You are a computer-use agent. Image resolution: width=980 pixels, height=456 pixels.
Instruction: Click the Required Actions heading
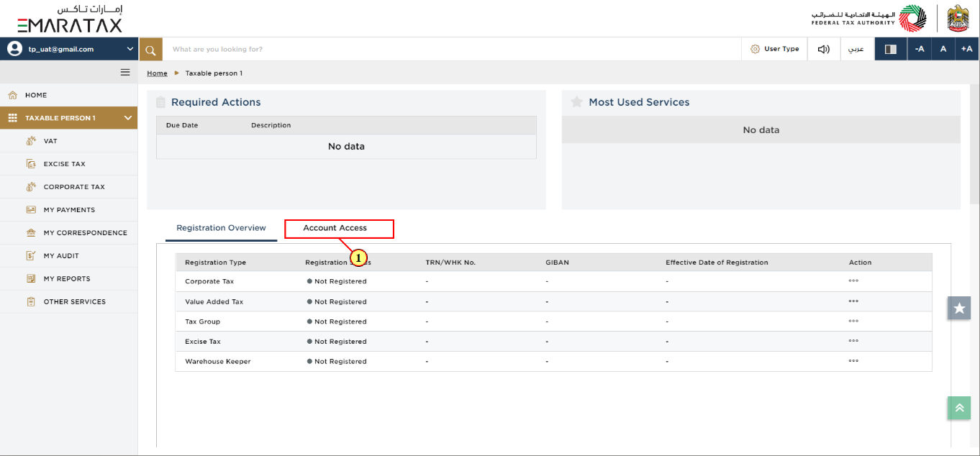coord(216,102)
